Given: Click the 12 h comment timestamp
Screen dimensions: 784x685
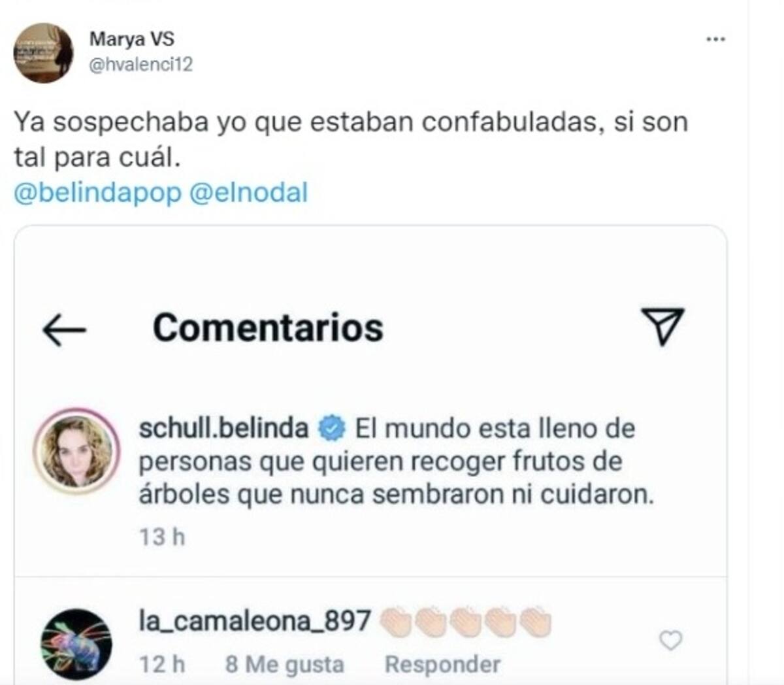Looking at the screenshot, I should point(162,664).
